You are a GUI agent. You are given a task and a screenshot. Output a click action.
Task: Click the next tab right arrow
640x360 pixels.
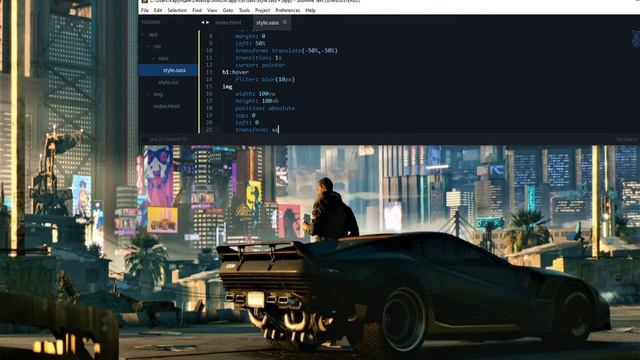[x=208, y=22]
